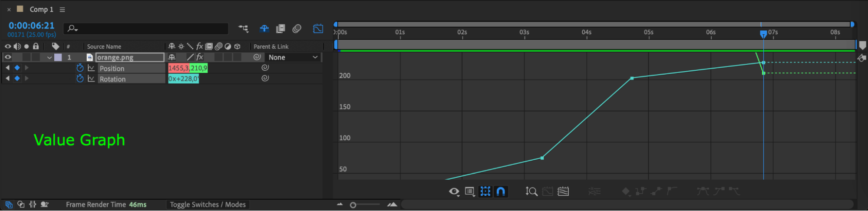Enable motion blur for layers icon
868x211 pixels.
point(297,29)
